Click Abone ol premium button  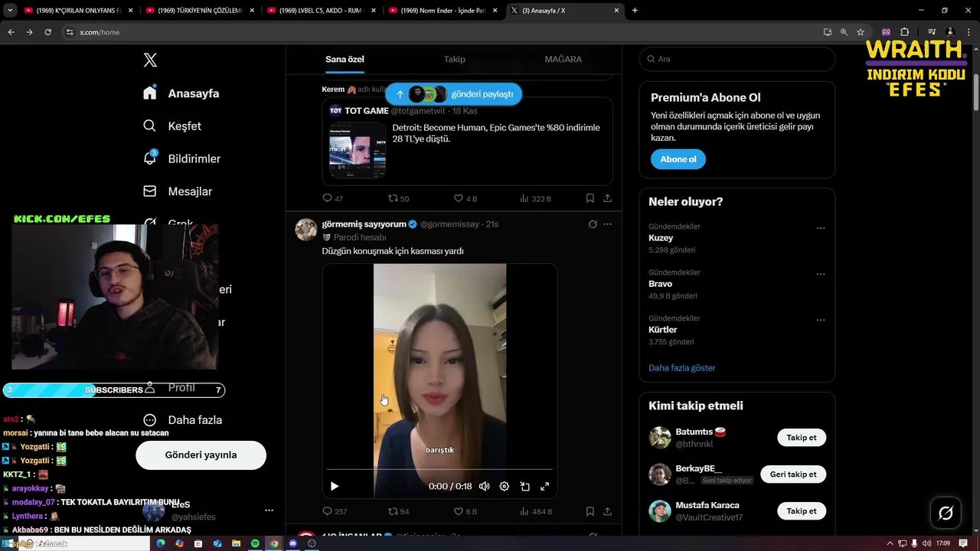pos(678,159)
